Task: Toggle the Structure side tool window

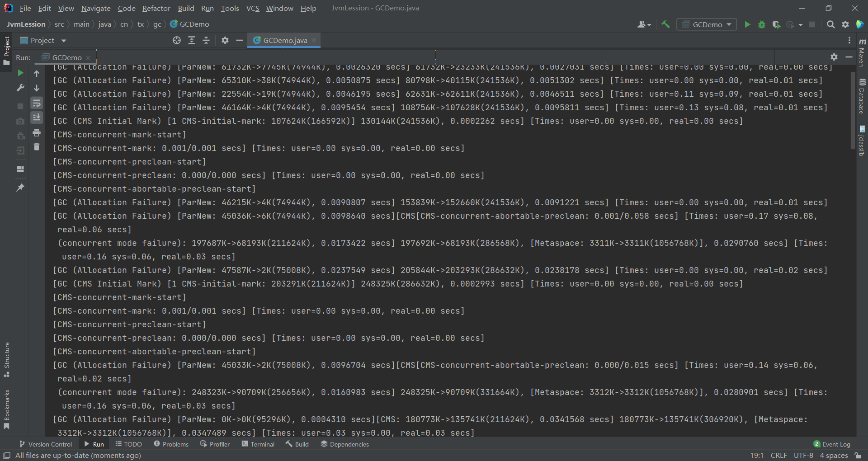Action: [x=6, y=360]
